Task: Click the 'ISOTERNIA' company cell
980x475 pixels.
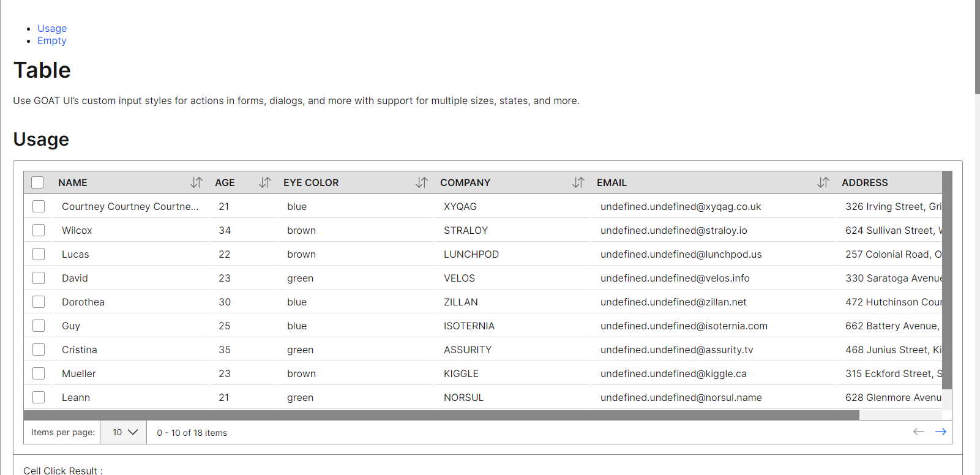Action: (513, 326)
